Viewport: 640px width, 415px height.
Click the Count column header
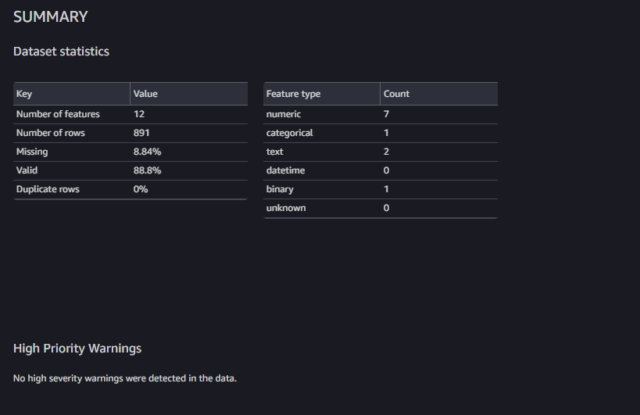point(396,94)
